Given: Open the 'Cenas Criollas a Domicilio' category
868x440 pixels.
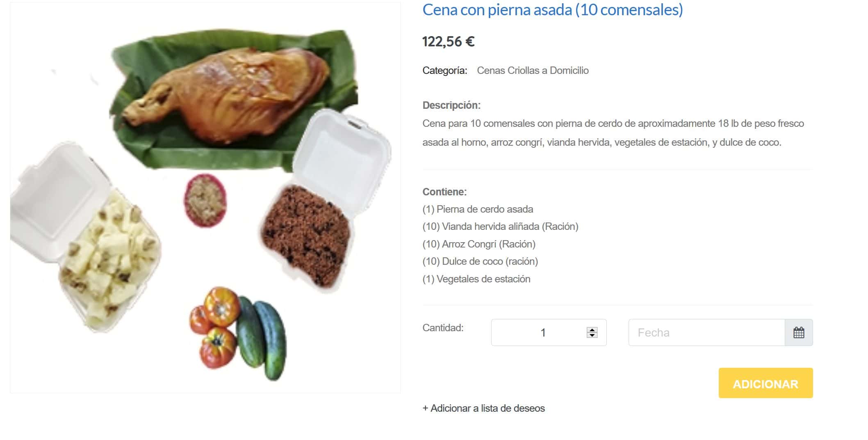Looking at the screenshot, I should [533, 71].
